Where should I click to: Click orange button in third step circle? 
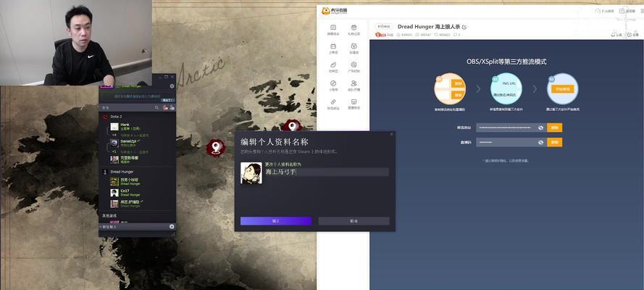(x=562, y=88)
